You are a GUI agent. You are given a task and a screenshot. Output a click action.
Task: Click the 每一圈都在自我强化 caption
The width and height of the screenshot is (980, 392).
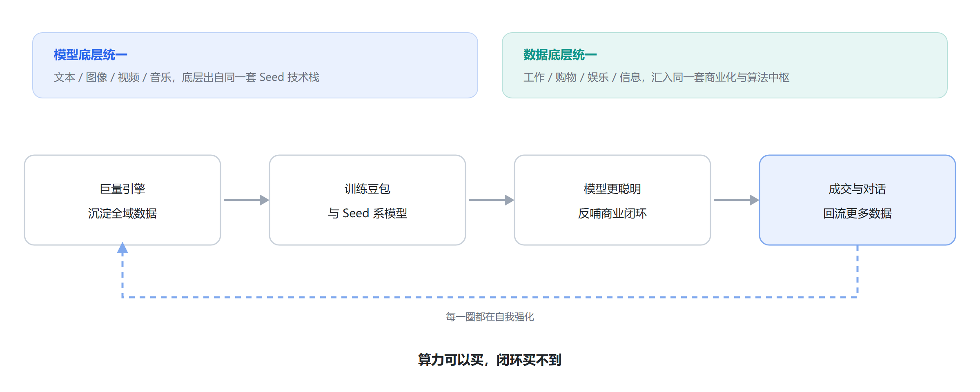pos(490,317)
